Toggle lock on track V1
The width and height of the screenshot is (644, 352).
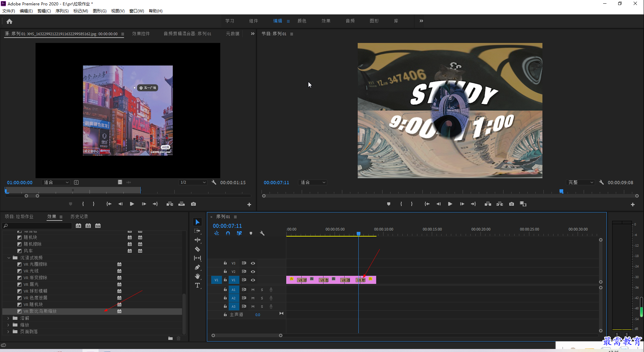coord(225,280)
